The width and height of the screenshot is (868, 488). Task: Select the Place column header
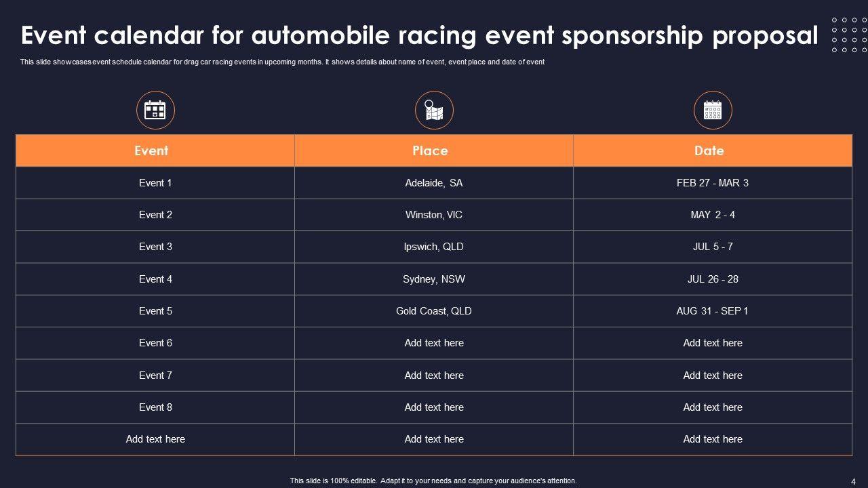coord(430,150)
